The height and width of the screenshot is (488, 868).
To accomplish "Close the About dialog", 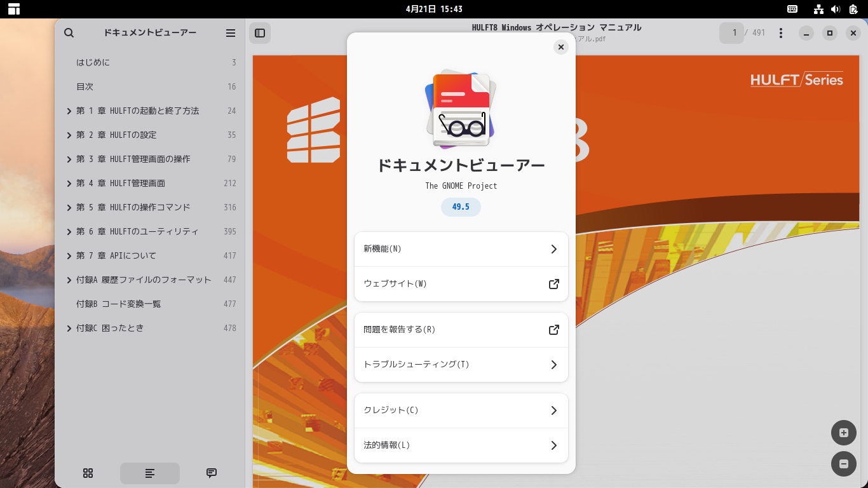I will (x=560, y=47).
